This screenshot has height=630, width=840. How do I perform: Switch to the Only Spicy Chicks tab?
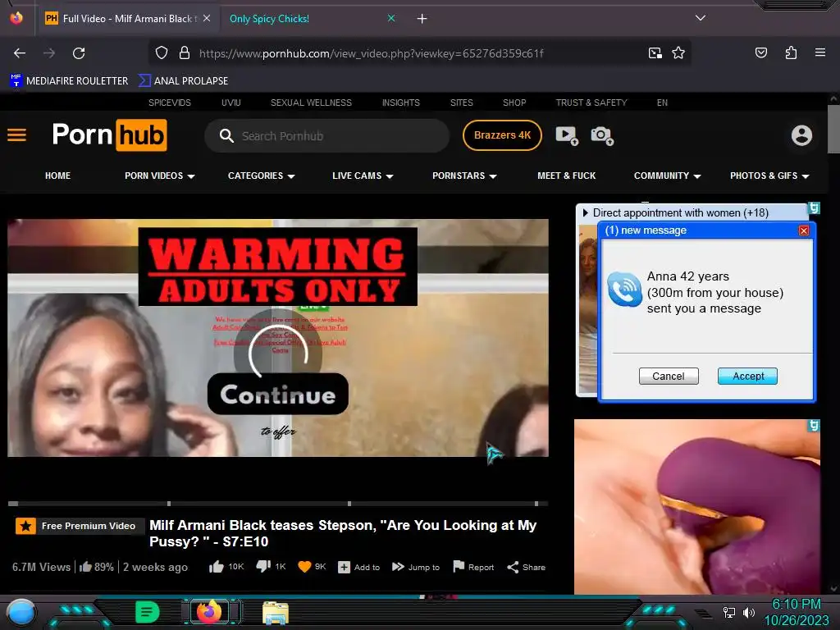click(269, 19)
